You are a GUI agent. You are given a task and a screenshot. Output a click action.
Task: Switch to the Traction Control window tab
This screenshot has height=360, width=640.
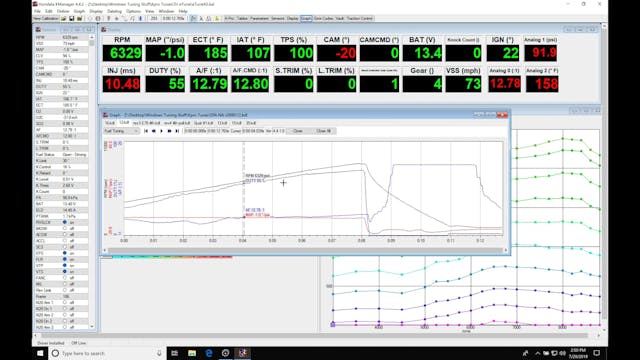coord(360,18)
